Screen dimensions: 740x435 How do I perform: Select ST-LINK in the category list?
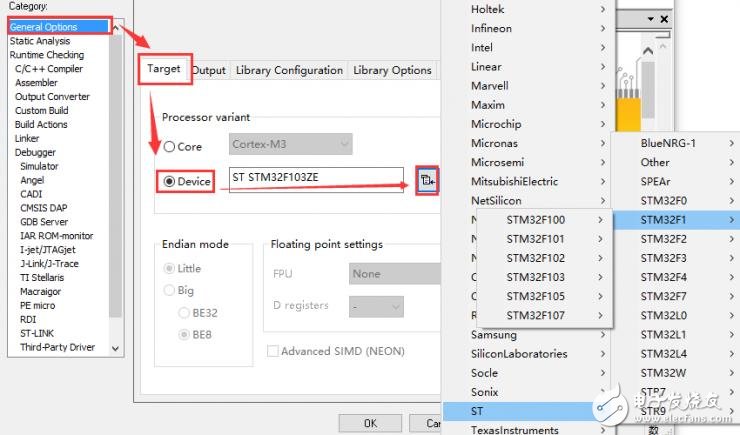37,333
